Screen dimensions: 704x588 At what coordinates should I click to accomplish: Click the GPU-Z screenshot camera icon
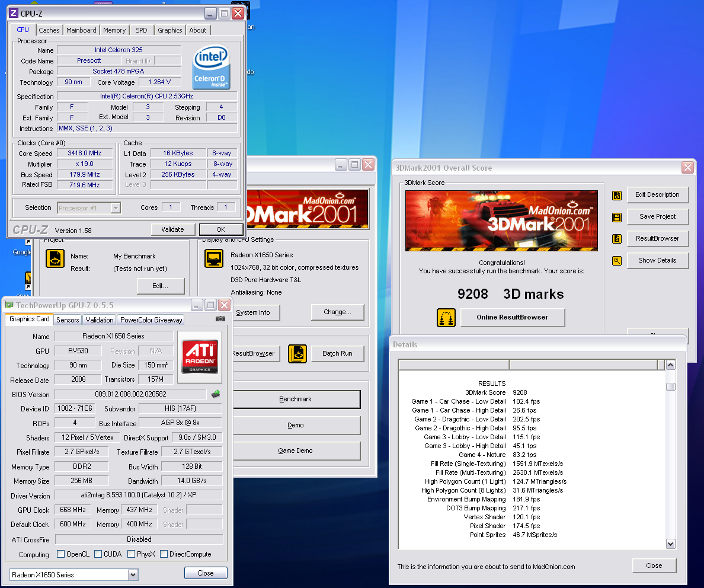tap(220, 318)
